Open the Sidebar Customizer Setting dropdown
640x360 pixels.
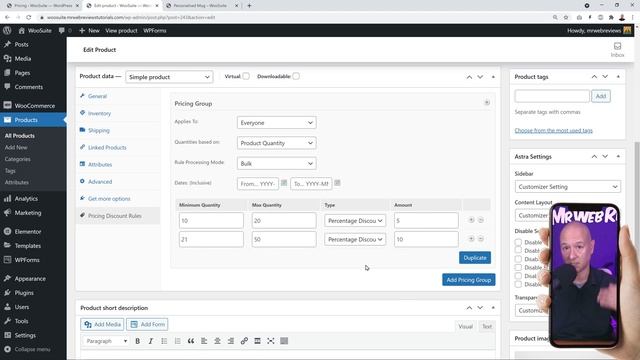click(x=567, y=187)
